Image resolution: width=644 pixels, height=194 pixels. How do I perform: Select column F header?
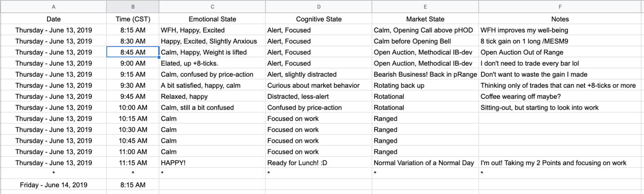click(560, 7)
